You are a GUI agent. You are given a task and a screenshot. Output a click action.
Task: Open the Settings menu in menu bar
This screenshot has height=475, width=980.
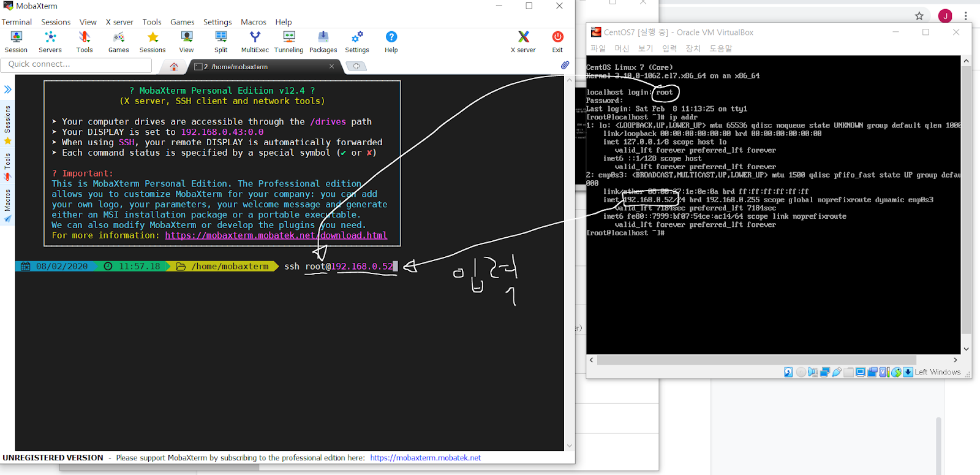pyautogui.click(x=217, y=22)
